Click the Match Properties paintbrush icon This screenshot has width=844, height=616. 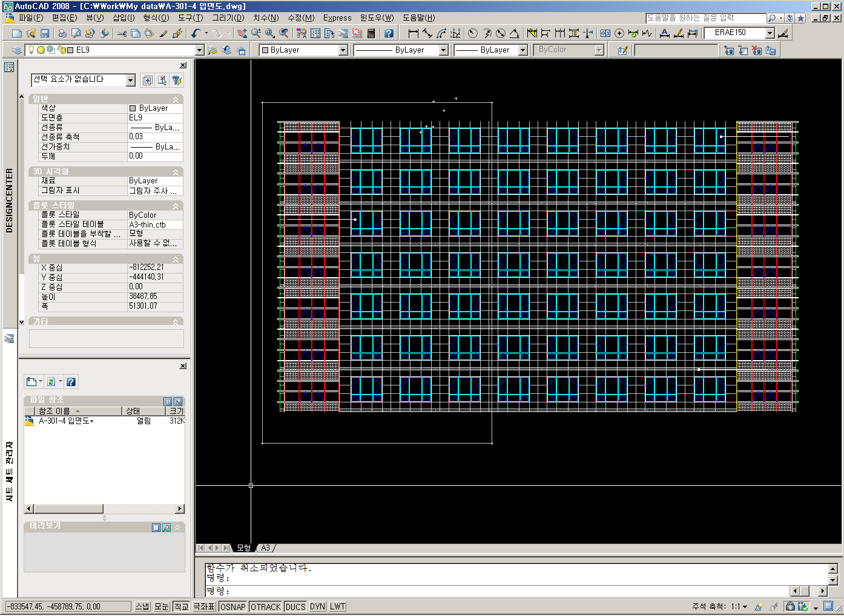tap(163, 33)
